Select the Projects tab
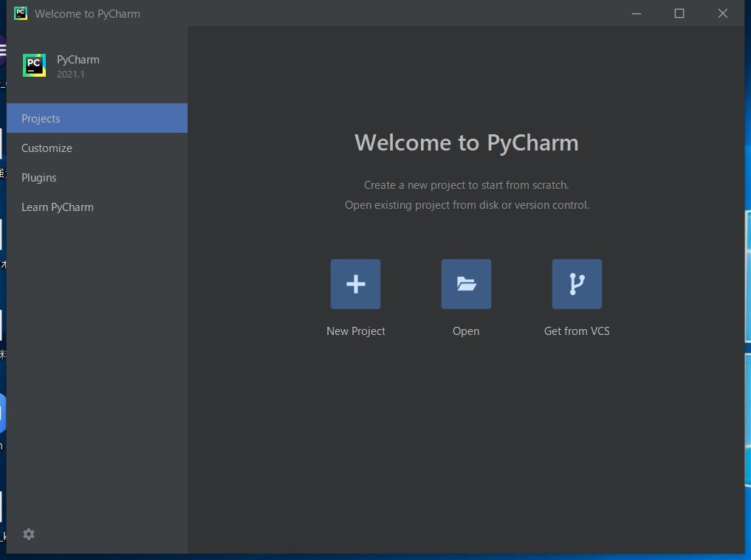751x560 pixels. coord(97,118)
